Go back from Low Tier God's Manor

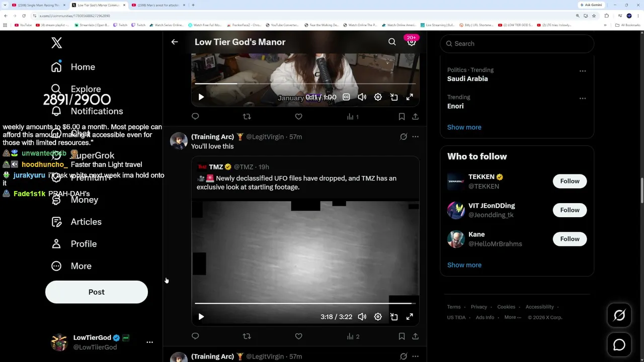175,42
